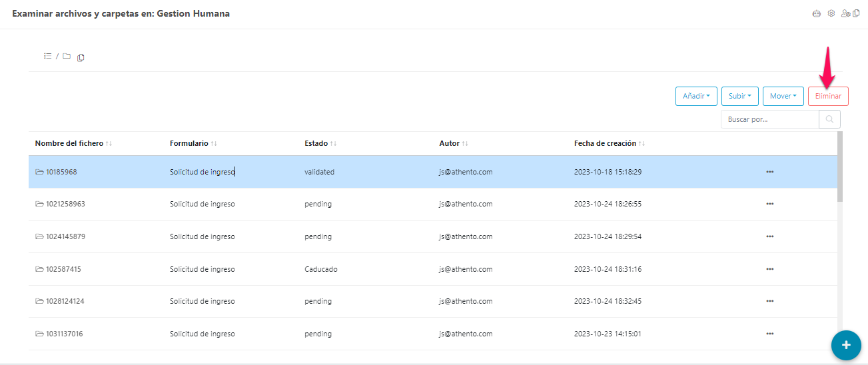The image size is (868, 365).
Task: Open settings via the gear icon
Action: [x=831, y=13]
